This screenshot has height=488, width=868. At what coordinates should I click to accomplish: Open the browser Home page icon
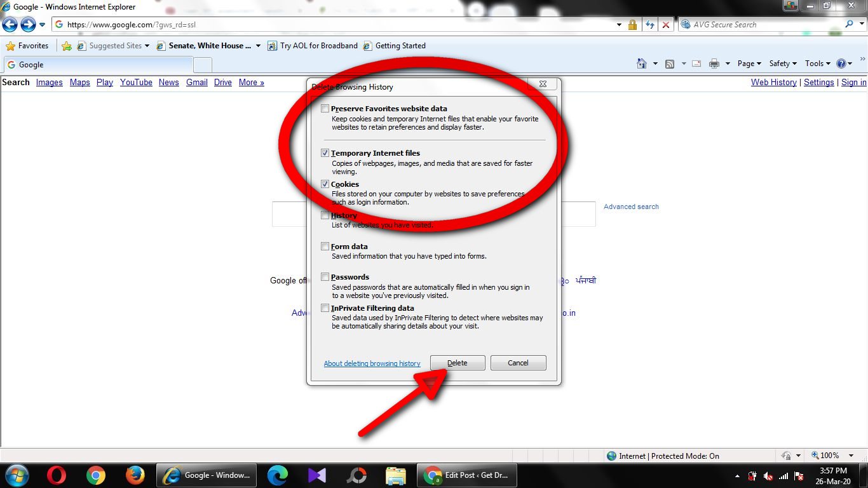click(641, 64)
